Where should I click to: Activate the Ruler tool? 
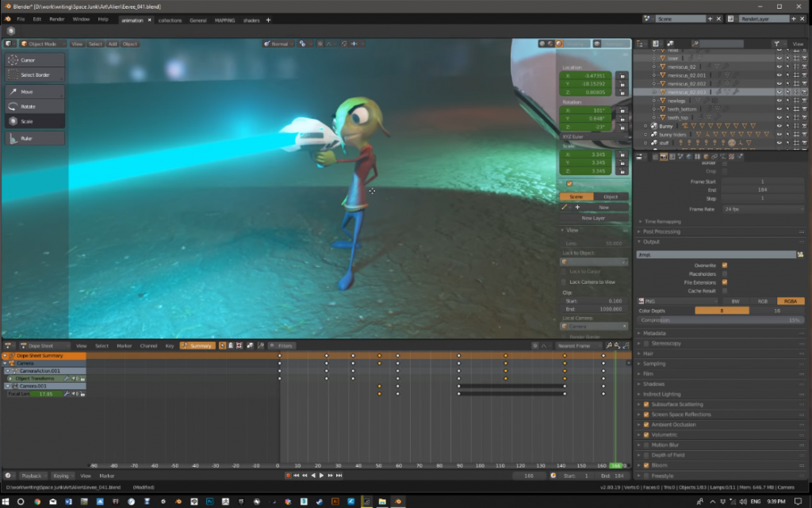pyautogui.click(x=35, y=139)
